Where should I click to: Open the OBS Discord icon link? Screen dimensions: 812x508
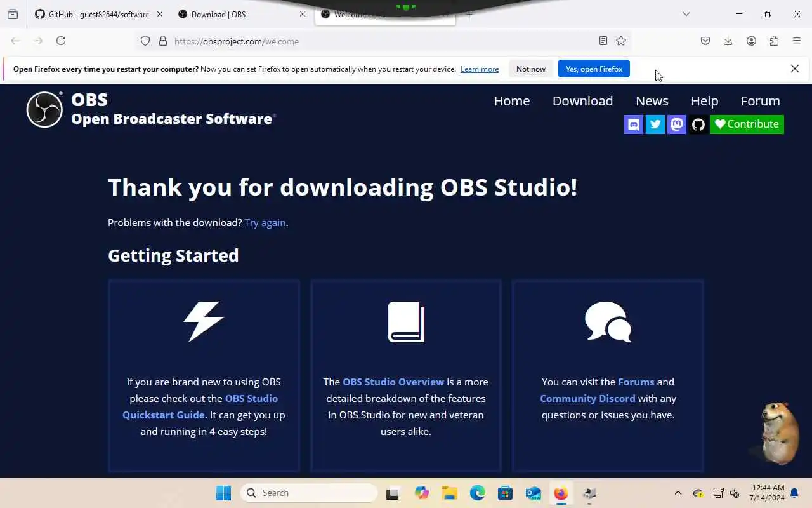tap(634, 124)
